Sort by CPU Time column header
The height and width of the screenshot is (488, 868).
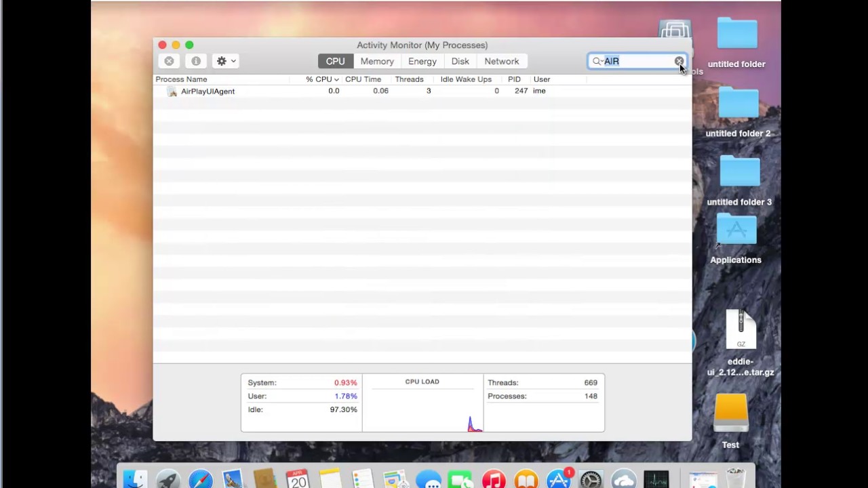363,79
